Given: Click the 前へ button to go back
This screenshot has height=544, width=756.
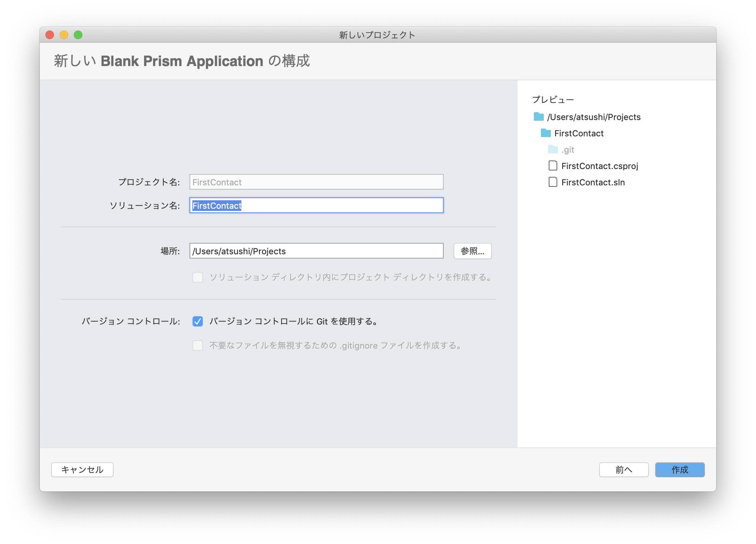Looking at the screenshot, I should pyautogui.click(x=624, y=469).
